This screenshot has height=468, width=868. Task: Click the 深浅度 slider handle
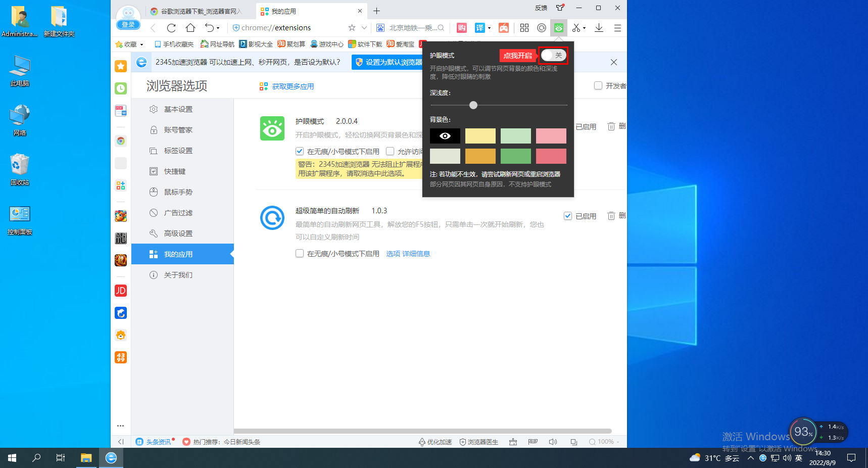[x=473, y=105]
